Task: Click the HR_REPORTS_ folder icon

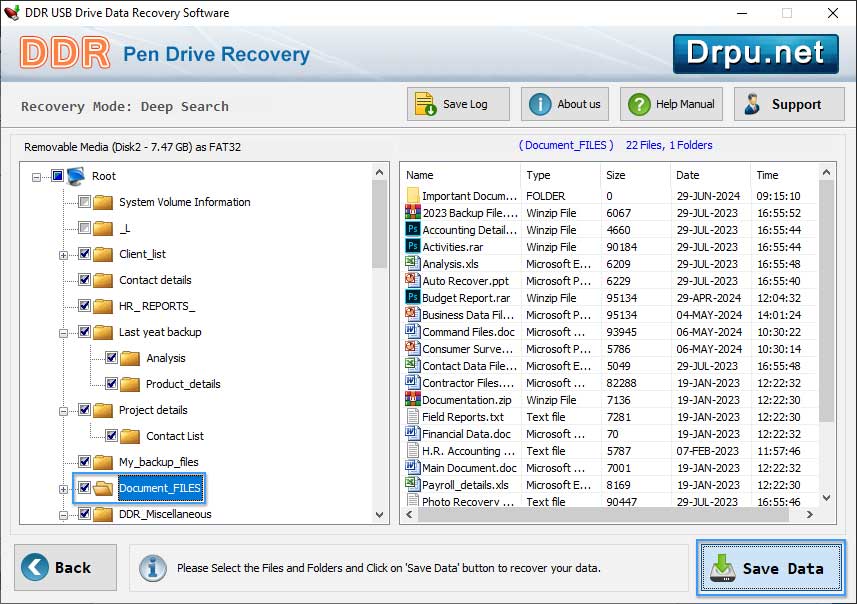Action: (103, 306)
